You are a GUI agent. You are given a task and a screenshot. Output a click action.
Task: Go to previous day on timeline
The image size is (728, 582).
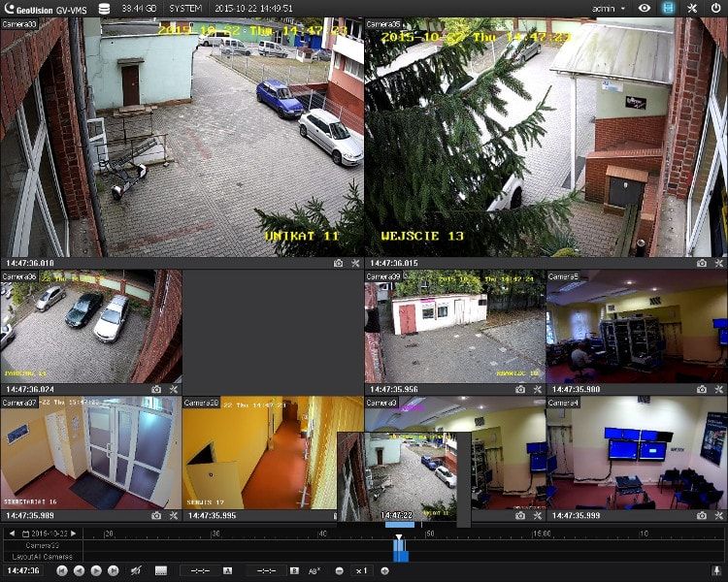[x=12, y=533]
